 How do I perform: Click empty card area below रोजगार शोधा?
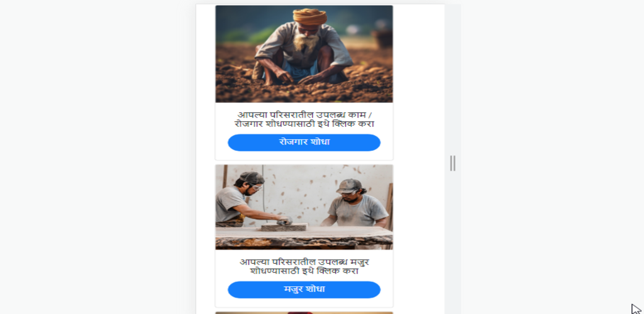coord(304,156)
